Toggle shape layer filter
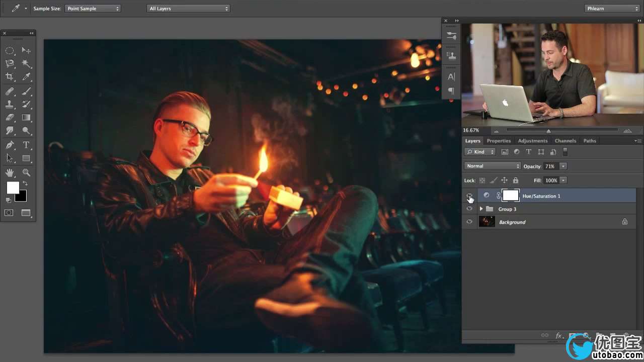Viewport: 644px width, 362px height. point(541,152)
